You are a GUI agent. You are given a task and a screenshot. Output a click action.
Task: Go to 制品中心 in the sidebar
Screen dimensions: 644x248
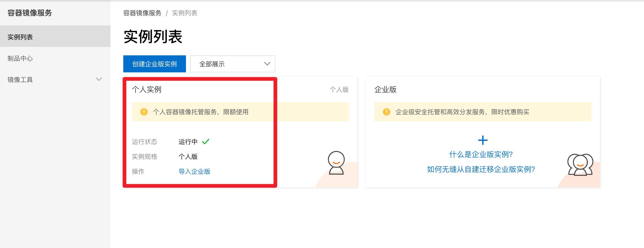point(20,58)
